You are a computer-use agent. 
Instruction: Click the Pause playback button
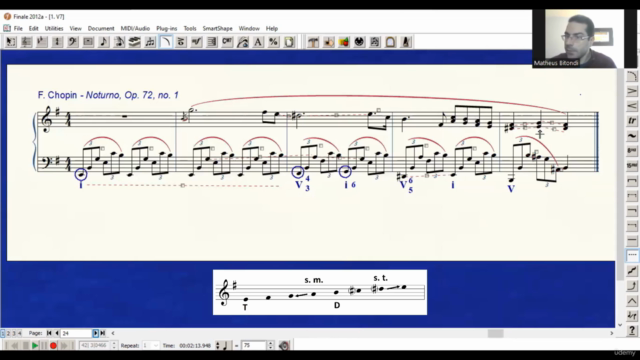(44, 346)
